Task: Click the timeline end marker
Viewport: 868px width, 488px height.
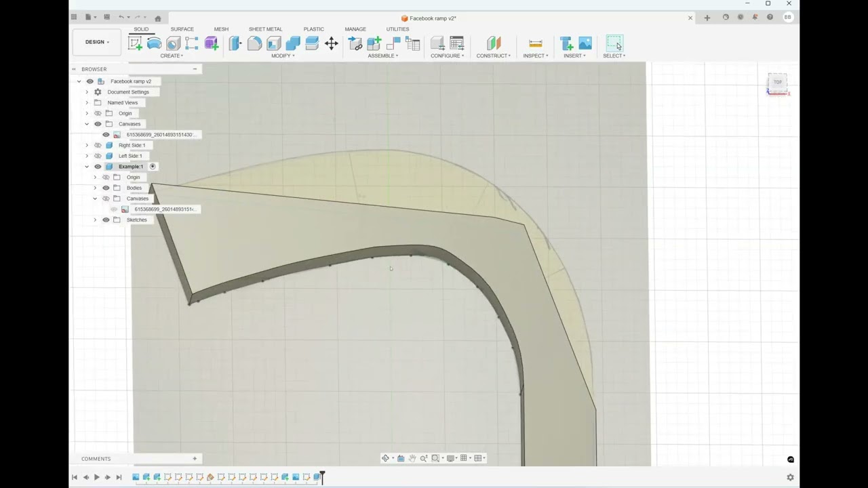Action: point(323,477)
